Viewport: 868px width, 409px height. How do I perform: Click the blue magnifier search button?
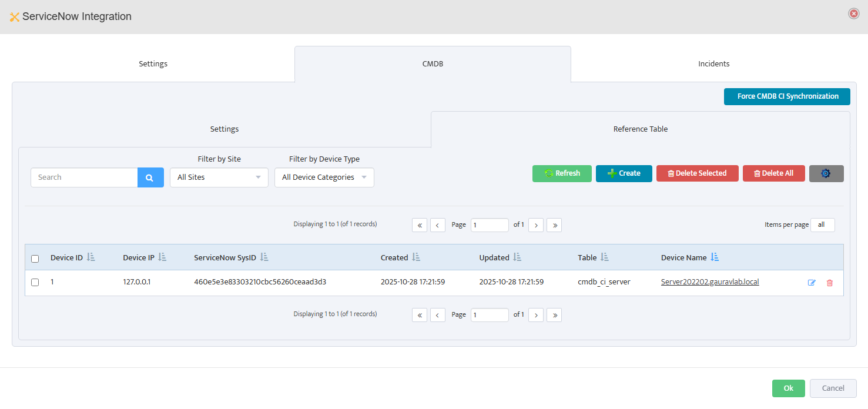[x=150, y=177]
